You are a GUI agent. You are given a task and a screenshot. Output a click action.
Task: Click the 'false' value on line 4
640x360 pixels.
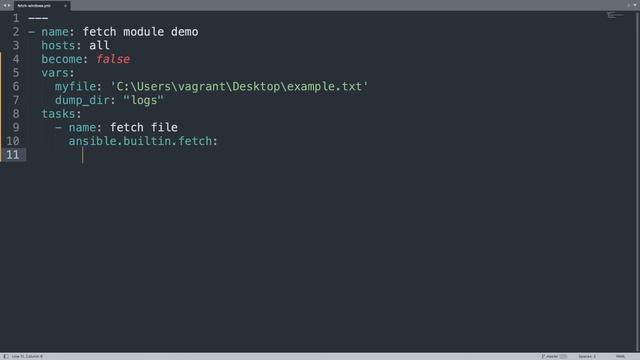(x=113, y=59)
